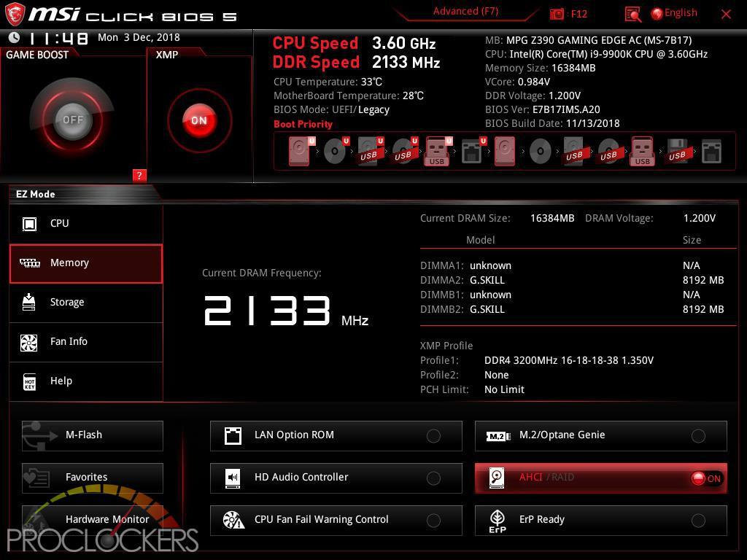Select the UEFI USB key boot icon
747x560 pixels.
pyautogui.click(x=438, y=151)
